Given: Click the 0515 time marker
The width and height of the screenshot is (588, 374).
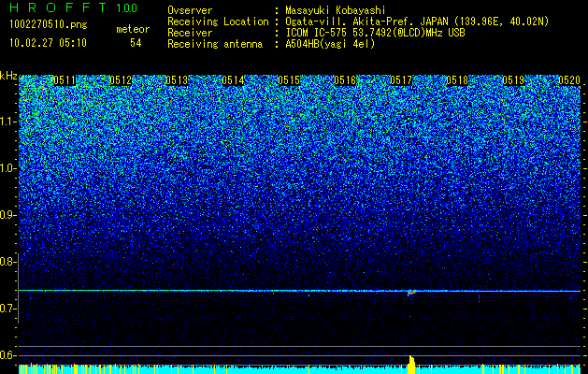Looking at the screenshot, I should click(289, 80).
